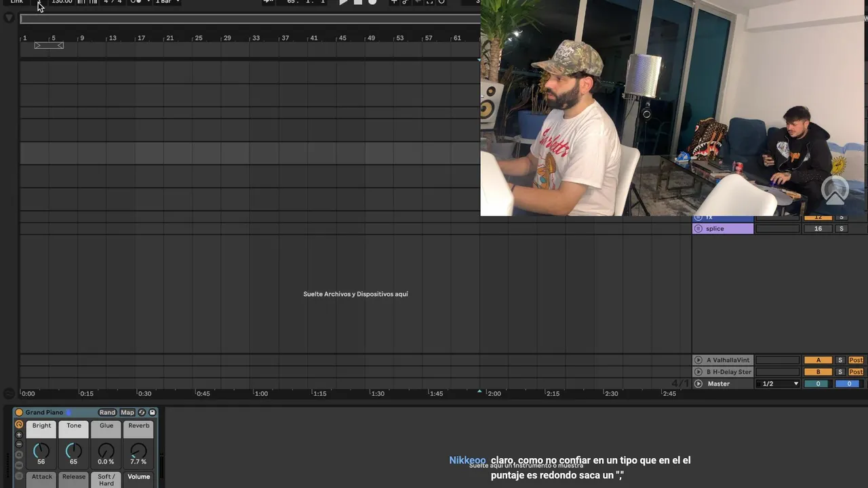Click the Attack macro label

41,477
